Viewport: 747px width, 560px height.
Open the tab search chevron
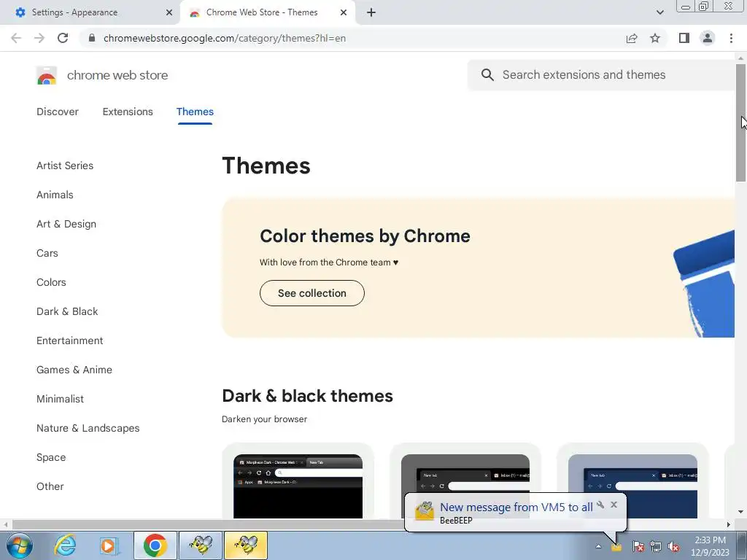(x=659, y=12)
